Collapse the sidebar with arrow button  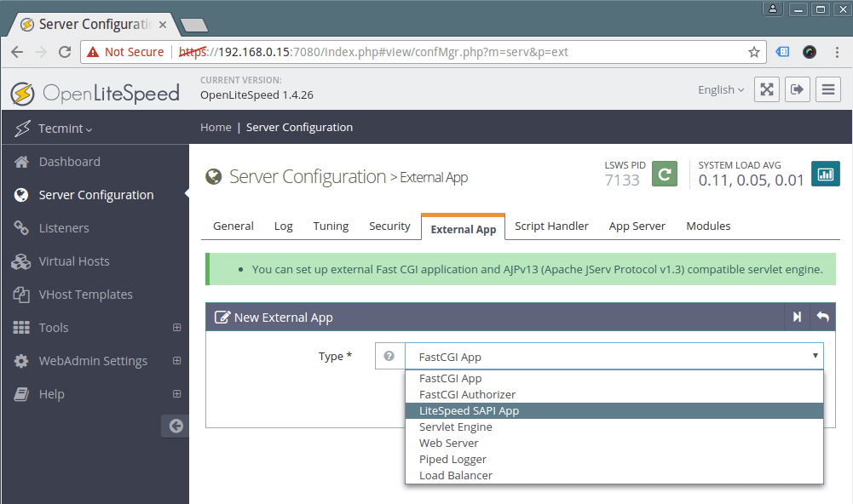pos(176,427)
